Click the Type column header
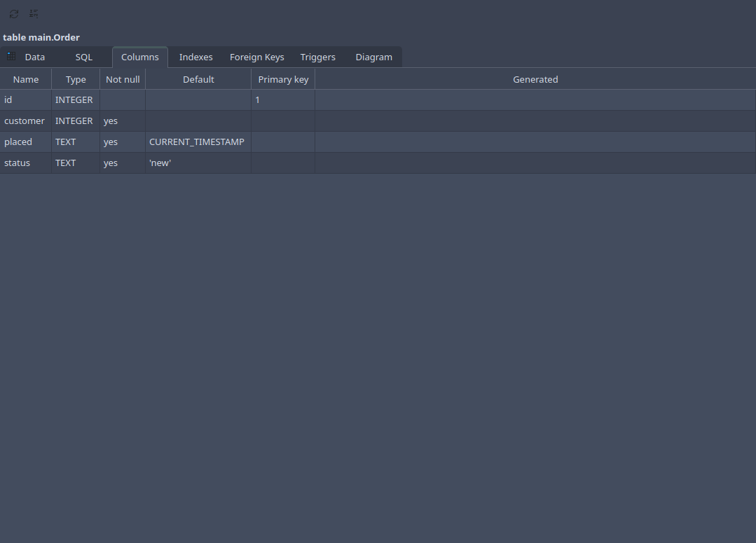The height and width of the screenshot is (543, 756). 76,80
